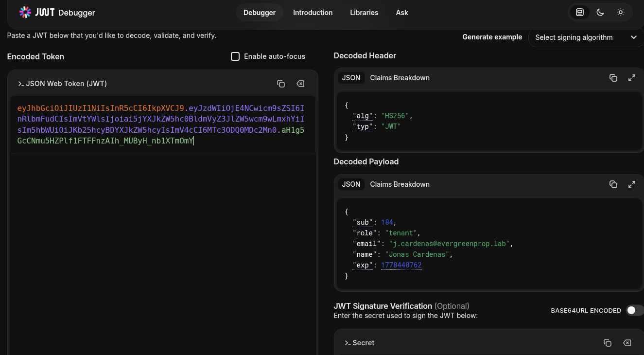Open the Ask page

402,13
